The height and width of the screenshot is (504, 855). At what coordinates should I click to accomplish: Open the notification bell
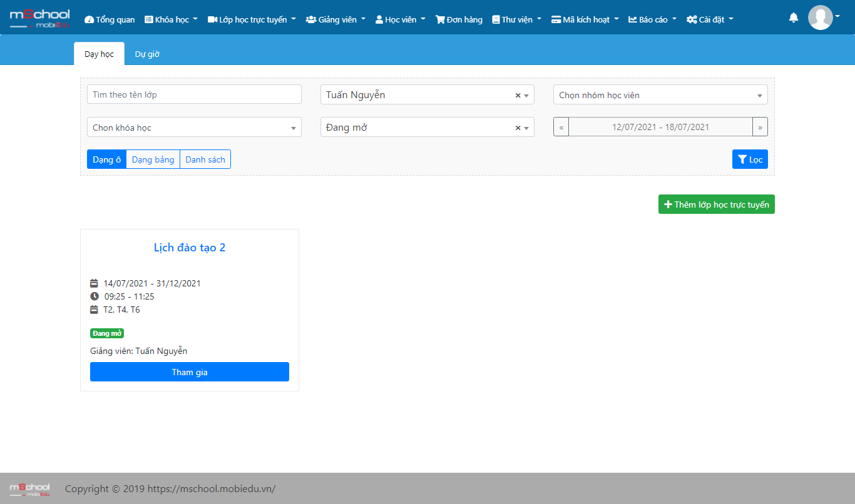pos(794,18)
